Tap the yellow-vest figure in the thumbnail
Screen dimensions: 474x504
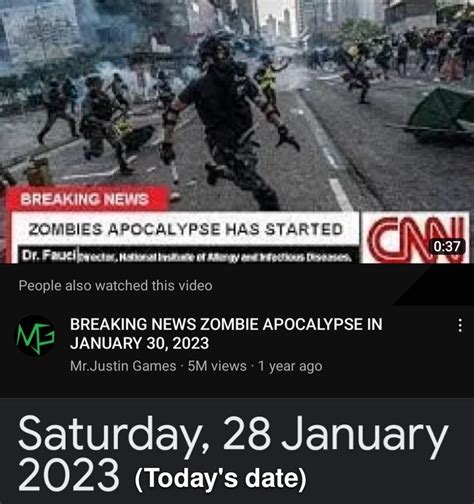point(267,80)
